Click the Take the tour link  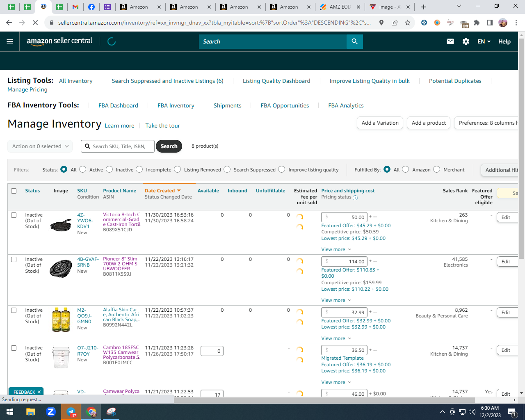coord(163,126)
